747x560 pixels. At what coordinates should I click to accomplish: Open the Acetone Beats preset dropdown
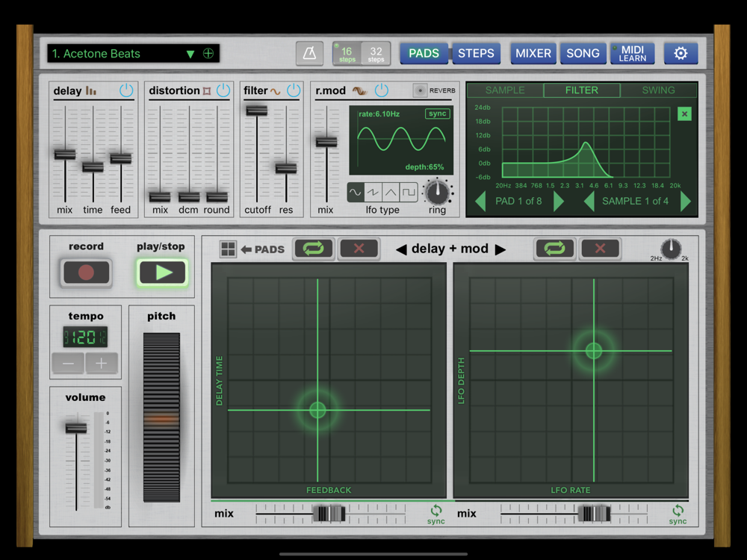190,54
